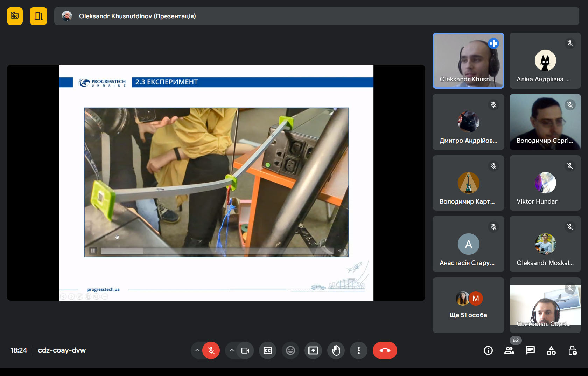Viewport: 588px width, 376px height.
Task: Open the activities panel
Action: click(551, 350)
